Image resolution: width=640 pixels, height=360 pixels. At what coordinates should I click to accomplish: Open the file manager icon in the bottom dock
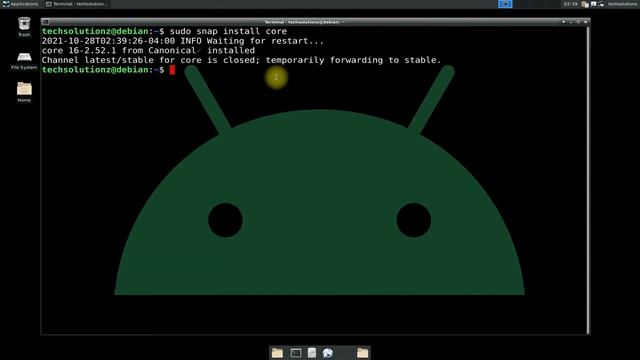point(312,353)
